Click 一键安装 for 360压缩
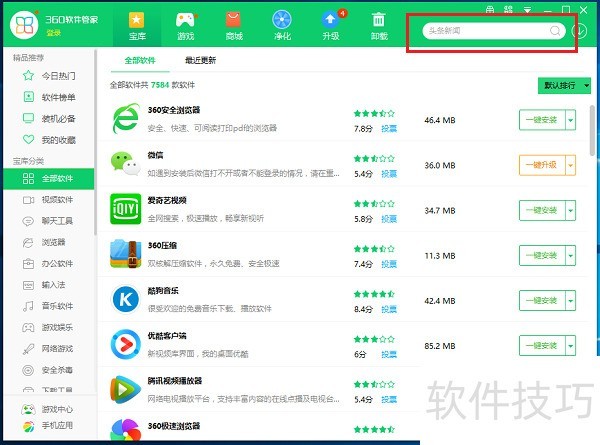 [x=542, y=256]
